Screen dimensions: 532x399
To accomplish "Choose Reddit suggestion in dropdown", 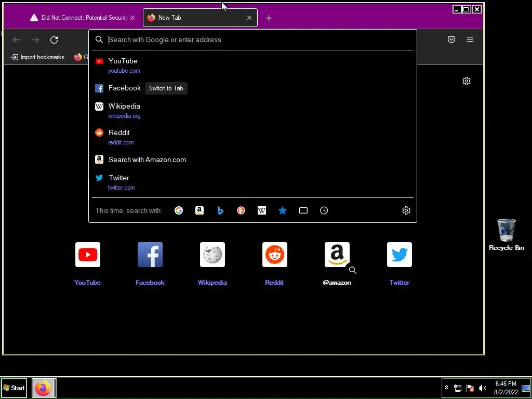I will (252, 137).
